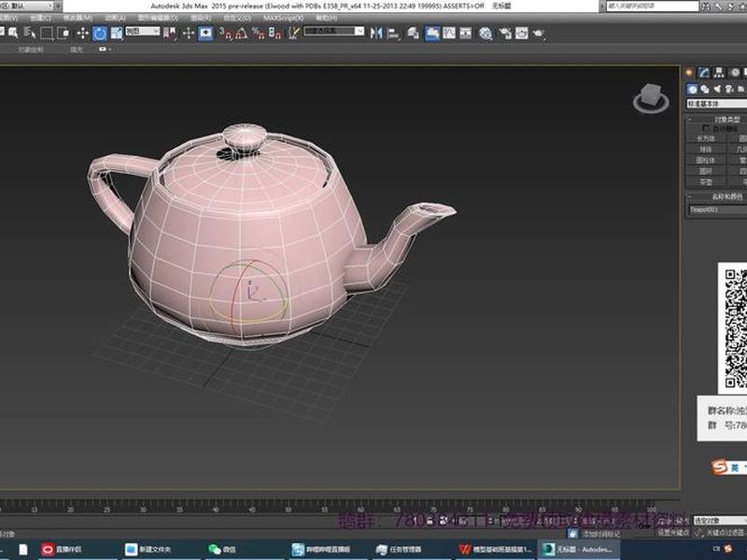Image resolution: width=747 pixels, height=560 pixels.
Task: Click the Teapot001 object name field
Action: click(x=717, y=209)
